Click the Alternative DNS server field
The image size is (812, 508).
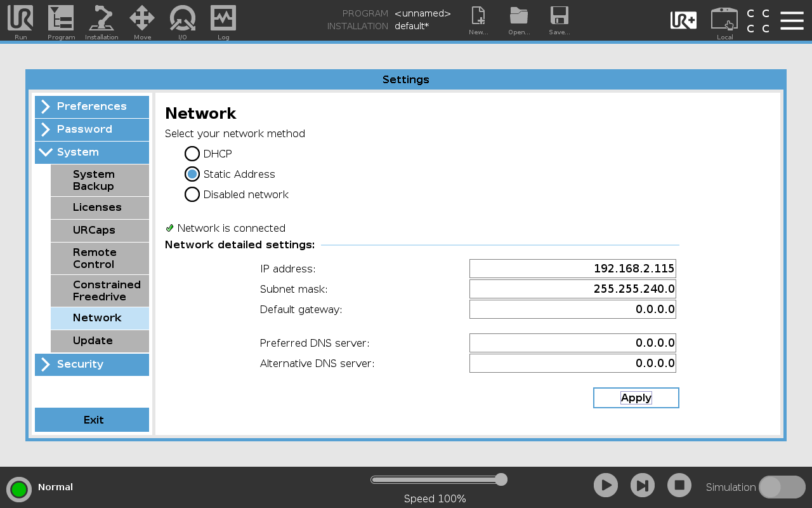coord(573,363)
